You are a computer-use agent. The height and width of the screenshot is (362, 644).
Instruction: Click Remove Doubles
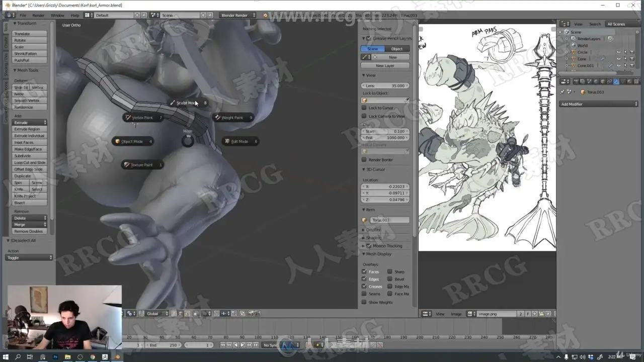pos(30,231)
